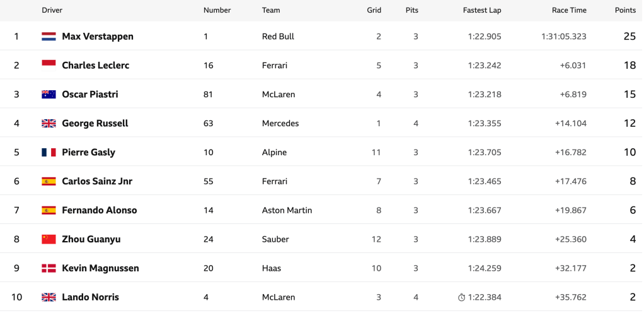
Task: Click the Spanish flag beside Fernando Alonso
Action: coord(49,211)
